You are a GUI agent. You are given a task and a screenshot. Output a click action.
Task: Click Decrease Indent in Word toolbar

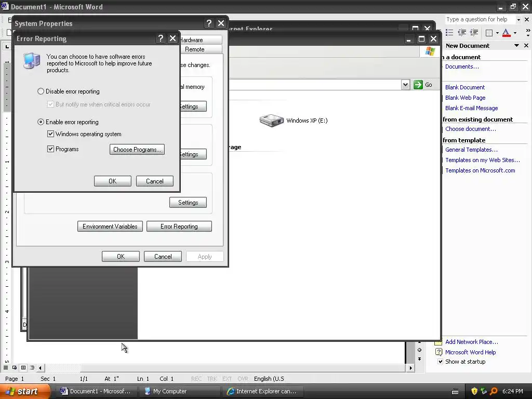(462, 33)
